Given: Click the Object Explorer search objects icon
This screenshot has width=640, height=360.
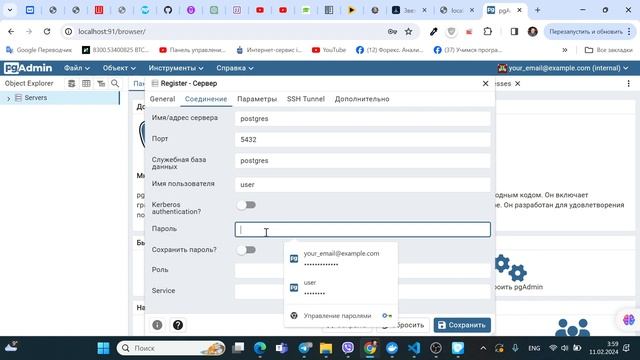Looking at the screenshot, I should (115, 84).
